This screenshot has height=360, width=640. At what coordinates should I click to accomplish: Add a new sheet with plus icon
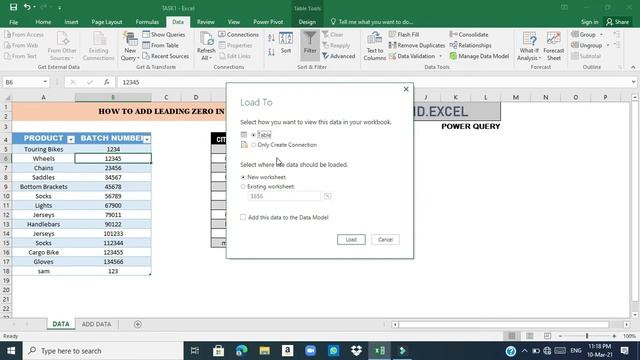pyautogui.click(x=138, y=324)
